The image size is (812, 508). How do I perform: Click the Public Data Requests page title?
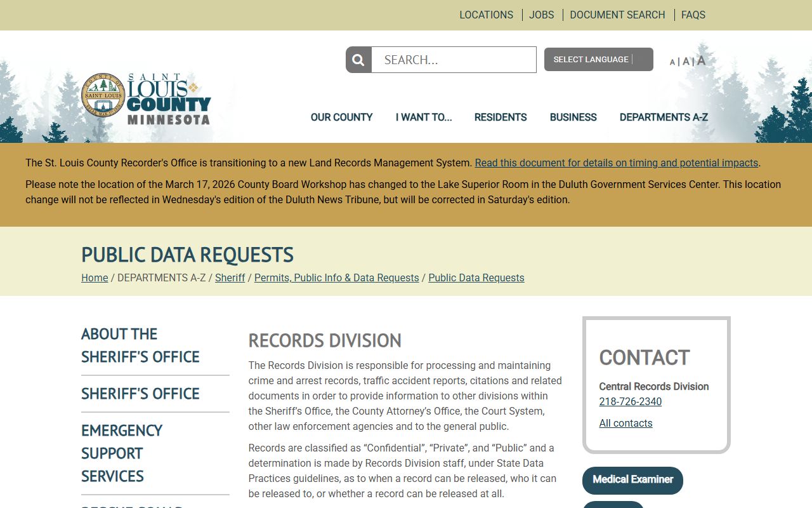click(x=187, y=255)
